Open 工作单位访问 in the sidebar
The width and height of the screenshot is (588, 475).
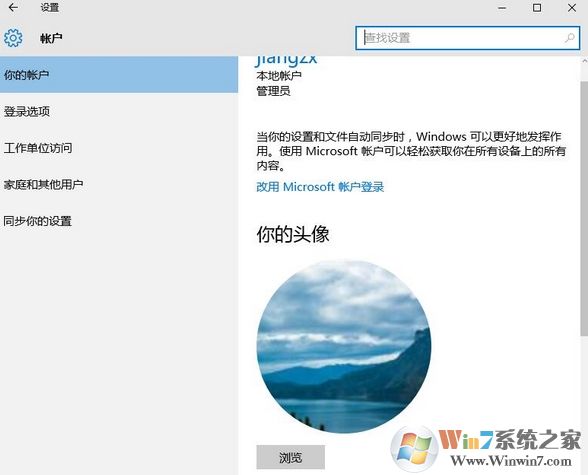(x=119, y=148)
